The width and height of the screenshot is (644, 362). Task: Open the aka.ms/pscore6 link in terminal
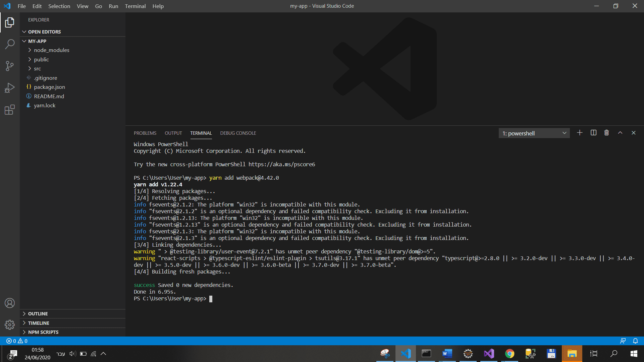282,165
